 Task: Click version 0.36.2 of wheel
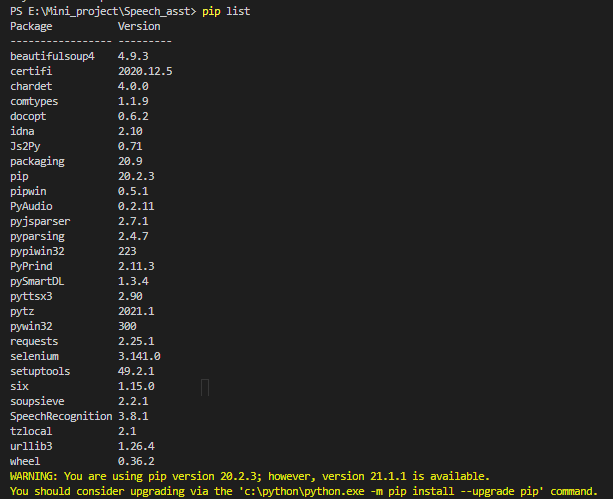click(x=136, y=462)
